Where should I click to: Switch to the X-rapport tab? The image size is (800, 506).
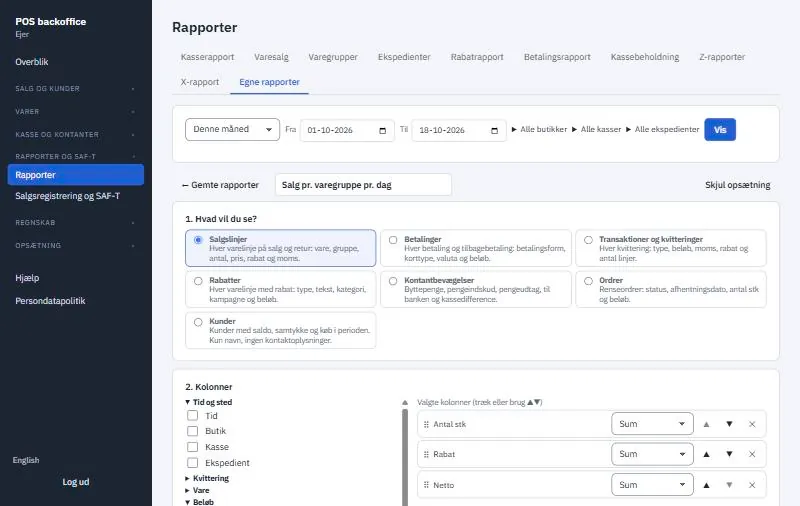point(199,82)
